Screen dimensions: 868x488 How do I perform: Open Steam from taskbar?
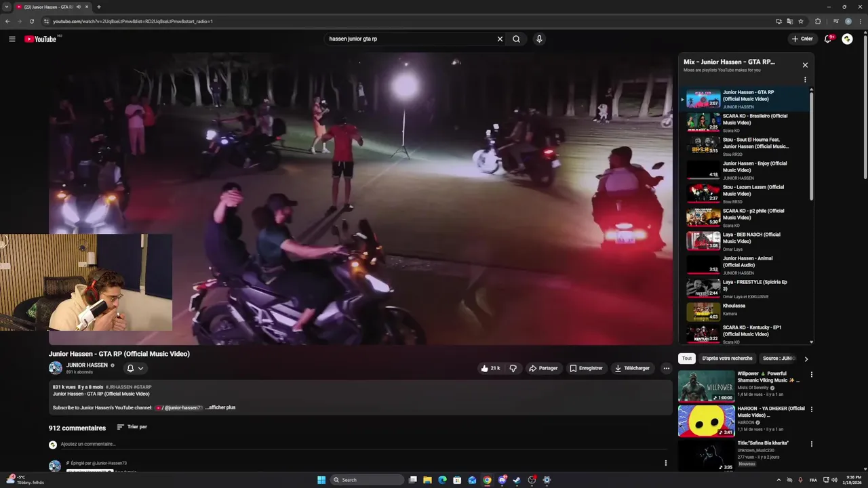(x=517, y=480)
